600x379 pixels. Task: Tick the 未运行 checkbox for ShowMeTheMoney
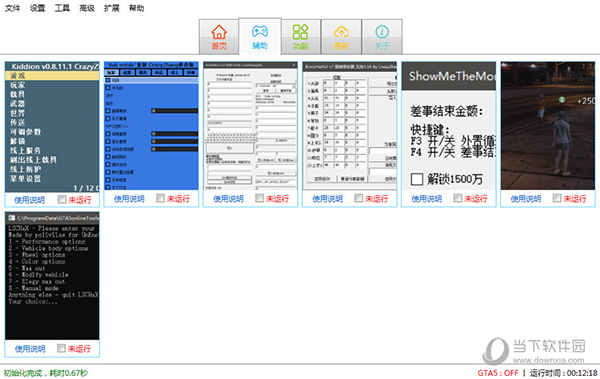coord(458,198)
